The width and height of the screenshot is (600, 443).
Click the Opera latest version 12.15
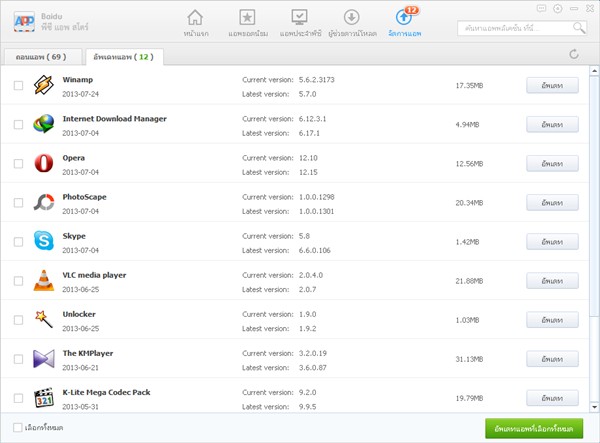[308, 172]
